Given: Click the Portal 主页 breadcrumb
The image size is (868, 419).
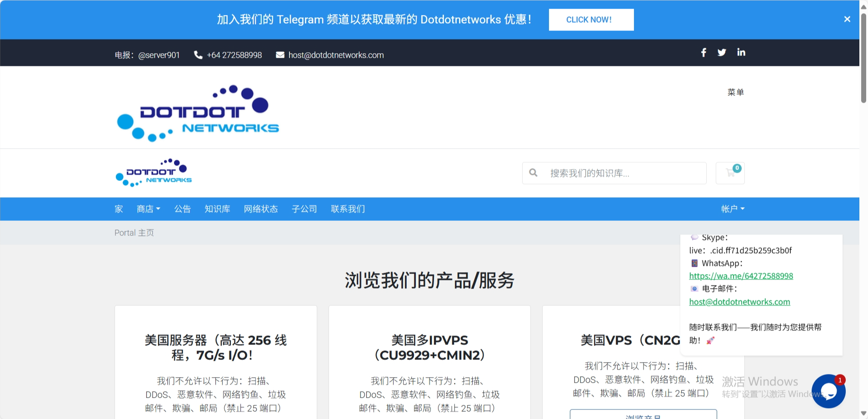Looking at the screenshot, I should click(134, 233).
